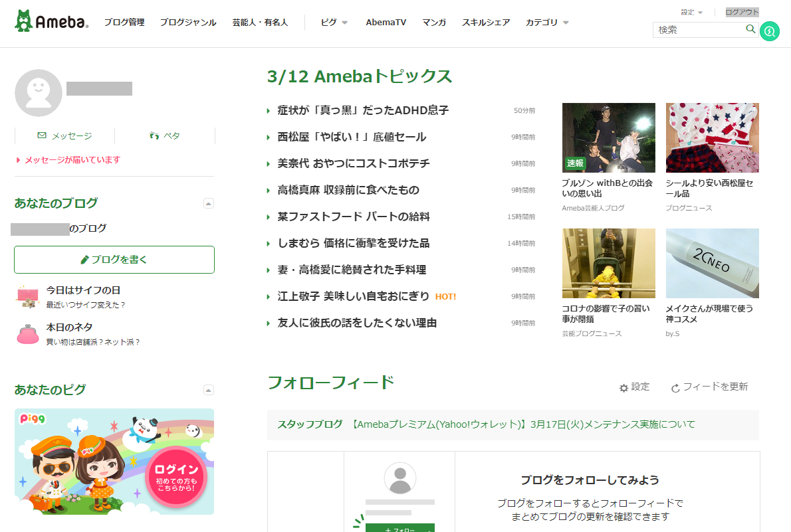Collapse the あなたのブログ section

208,203
